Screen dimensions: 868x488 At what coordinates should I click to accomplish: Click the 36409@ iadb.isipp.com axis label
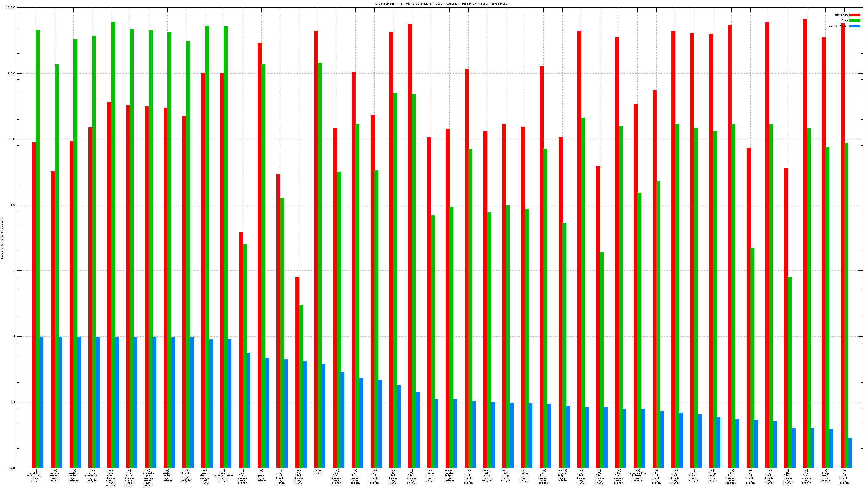click(562, 475)
